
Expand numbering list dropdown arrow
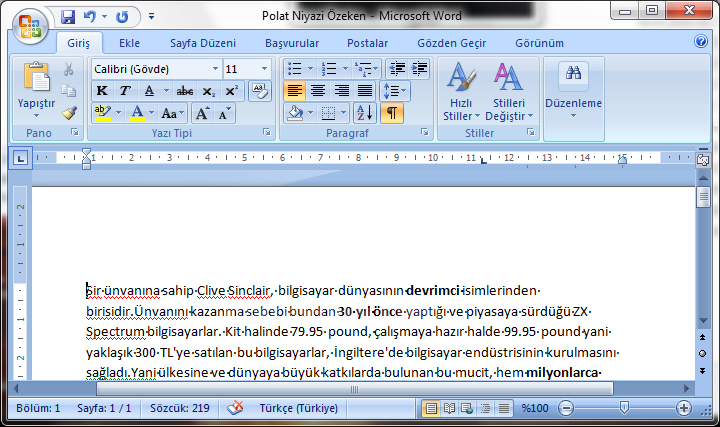click(x=345, y=69)
